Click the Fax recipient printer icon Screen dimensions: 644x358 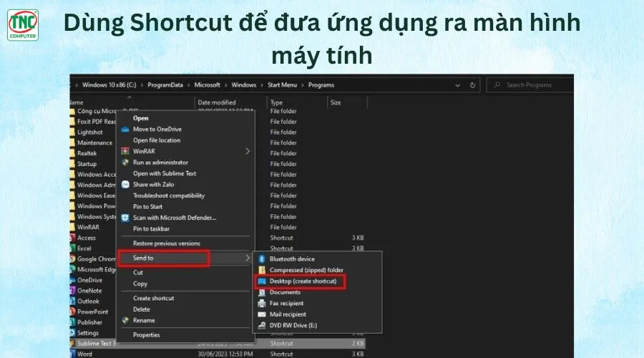click(x=262, y=304)
